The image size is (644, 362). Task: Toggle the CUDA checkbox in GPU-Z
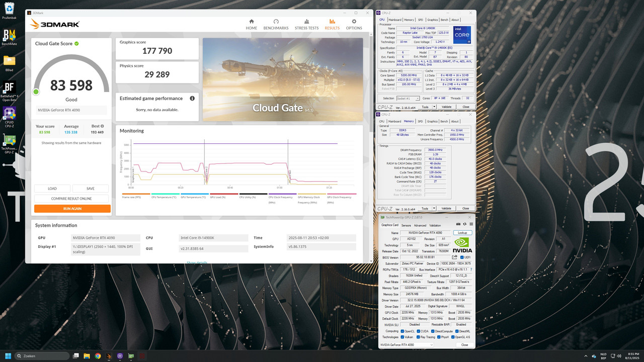pyautogui.click(x=419, y=331)
